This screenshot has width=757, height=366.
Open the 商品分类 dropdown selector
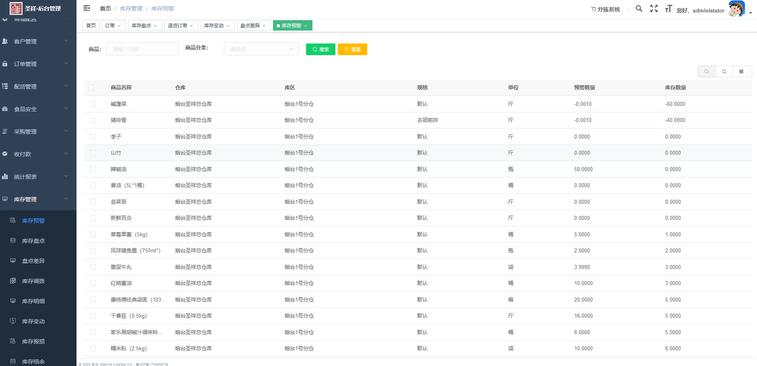click(261, 49)
